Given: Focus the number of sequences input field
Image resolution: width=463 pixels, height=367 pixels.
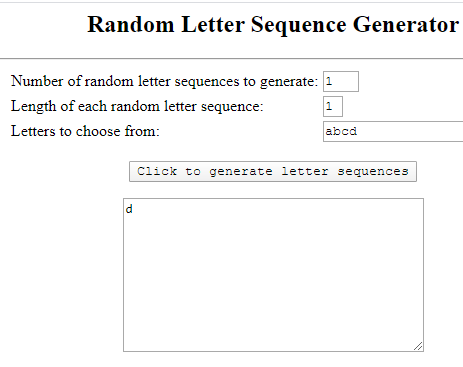Looking at the screenshot, I should pos(341,81).
